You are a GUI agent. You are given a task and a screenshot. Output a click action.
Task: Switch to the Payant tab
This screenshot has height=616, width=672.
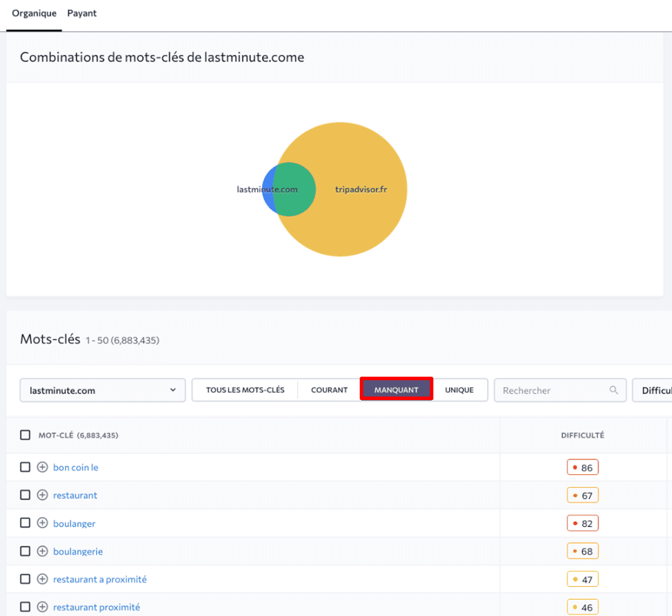point(82,13)
